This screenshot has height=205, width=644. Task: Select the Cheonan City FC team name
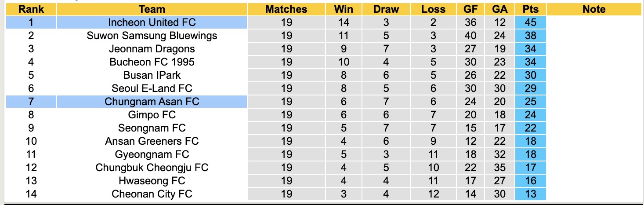152,194
